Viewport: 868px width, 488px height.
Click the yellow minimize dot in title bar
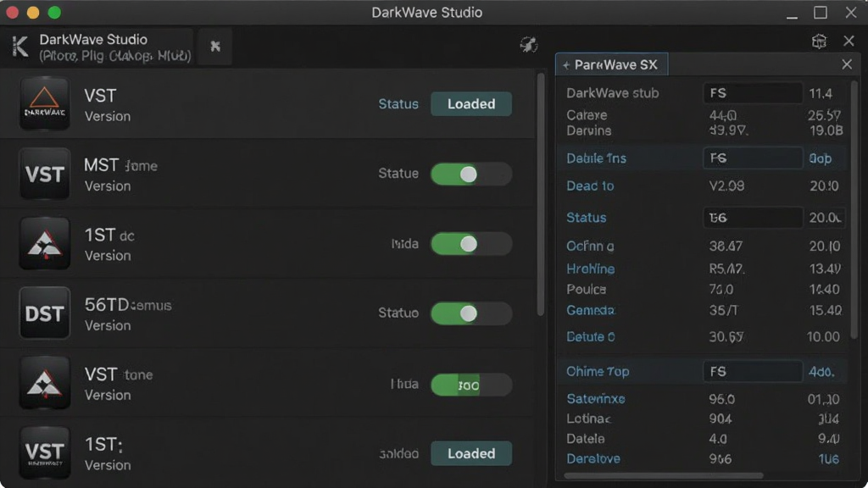pos(33,12)
